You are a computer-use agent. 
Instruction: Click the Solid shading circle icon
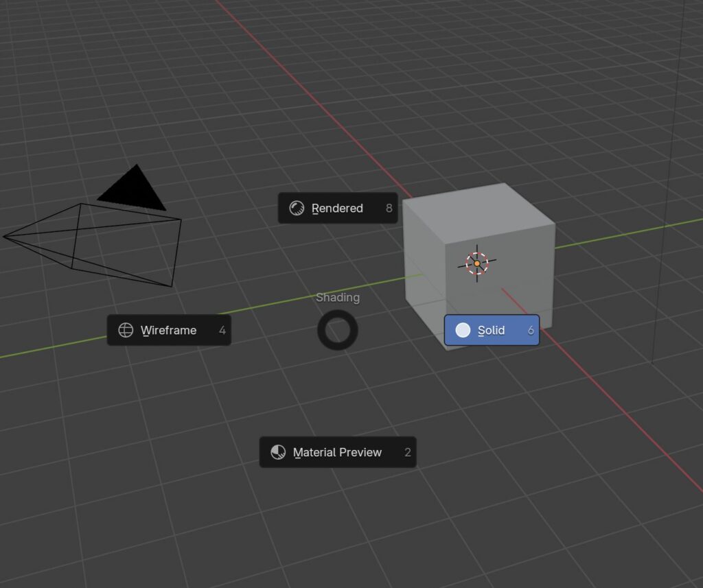[463, 330]
